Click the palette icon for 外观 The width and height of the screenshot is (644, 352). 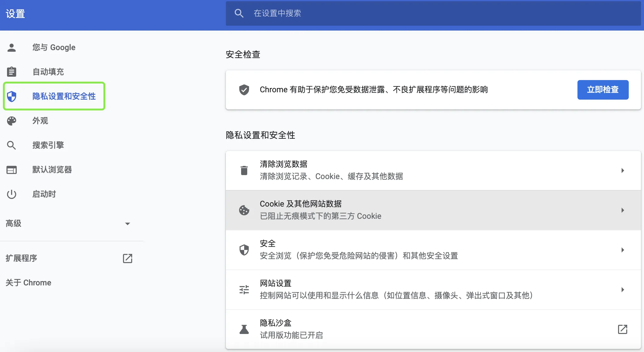pyautogui.click(x=12, y=121)
